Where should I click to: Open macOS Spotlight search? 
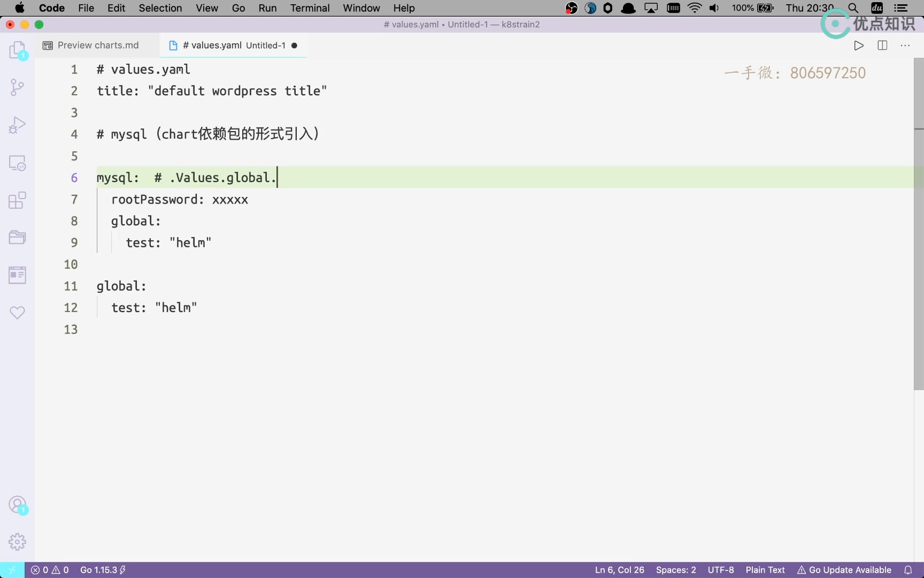[x=853, y=8]
